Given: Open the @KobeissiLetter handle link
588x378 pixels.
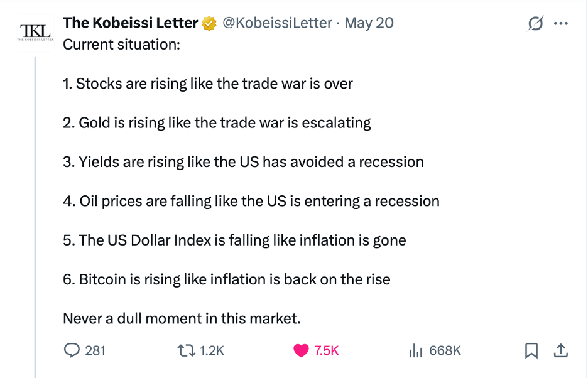Looking at the screenshot, I should 277,23.
